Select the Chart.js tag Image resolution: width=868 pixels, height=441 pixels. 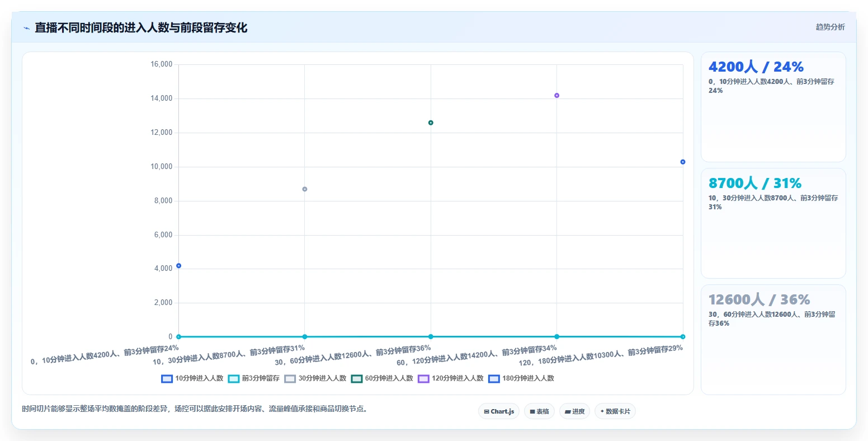click(x=499, y=411)
